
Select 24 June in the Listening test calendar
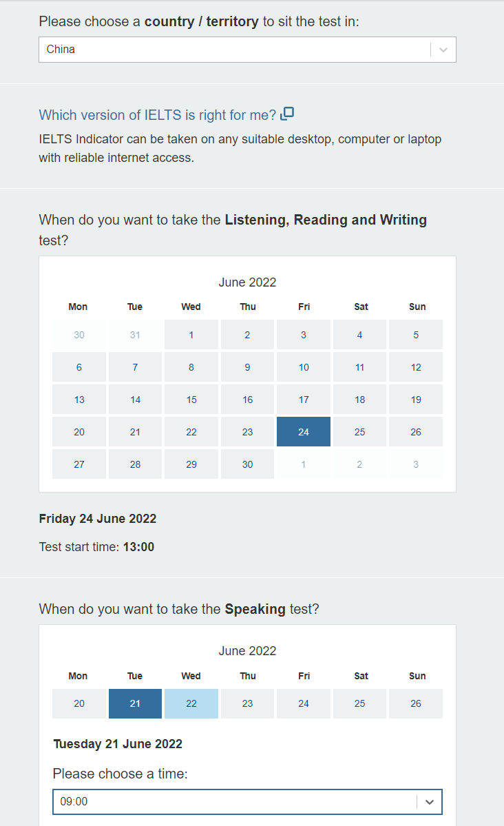(304, 432)
